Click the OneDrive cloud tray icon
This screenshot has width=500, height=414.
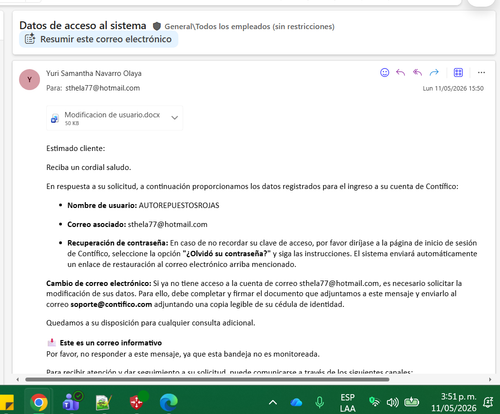point(296,403)
